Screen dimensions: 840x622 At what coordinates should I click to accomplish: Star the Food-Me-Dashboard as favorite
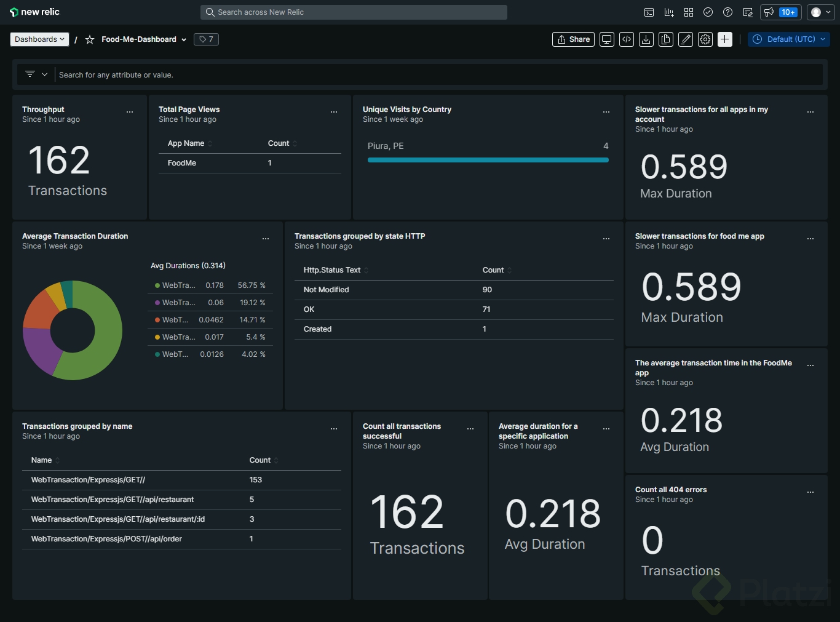[x=90, y=39]
